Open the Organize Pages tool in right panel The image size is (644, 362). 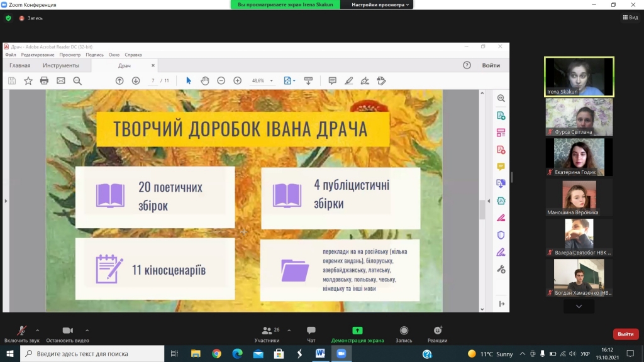pos(501,133)
